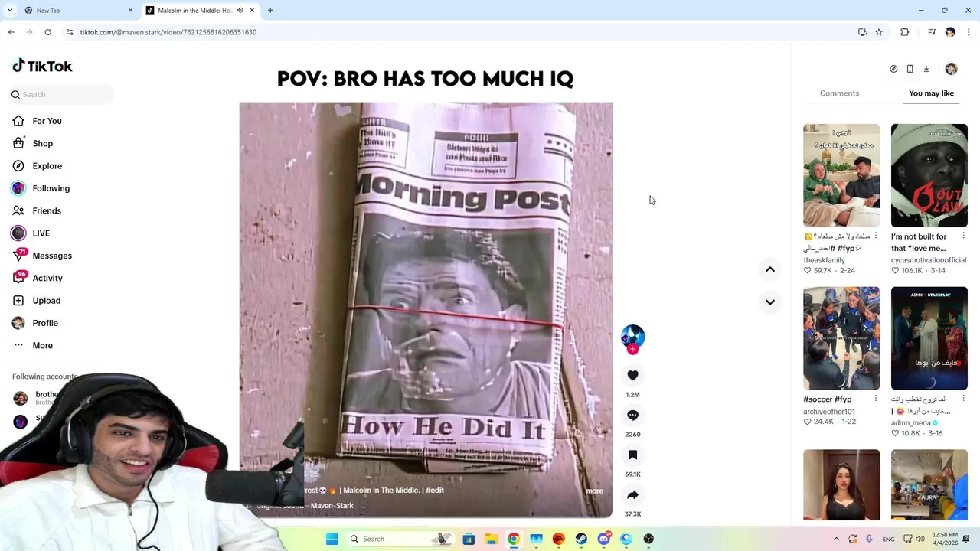Open the tab search dropdown arrow
980x551 pixels.
pos(10,11)
